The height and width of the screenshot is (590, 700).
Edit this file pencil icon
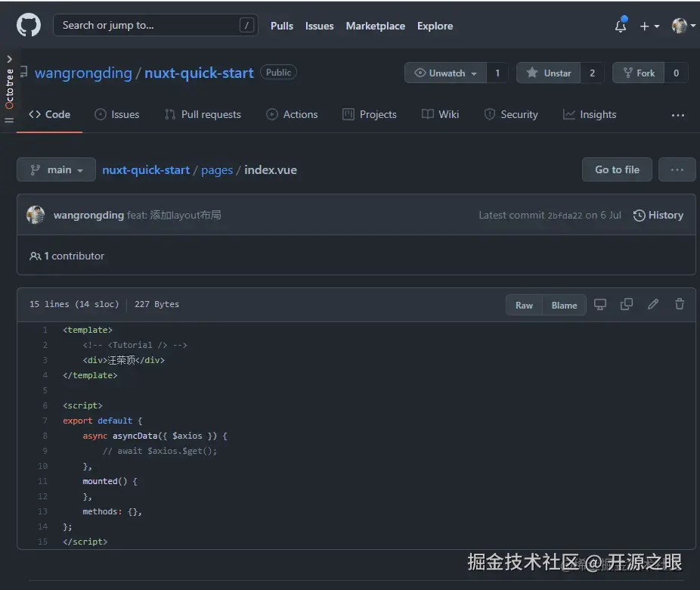point(653,305)
